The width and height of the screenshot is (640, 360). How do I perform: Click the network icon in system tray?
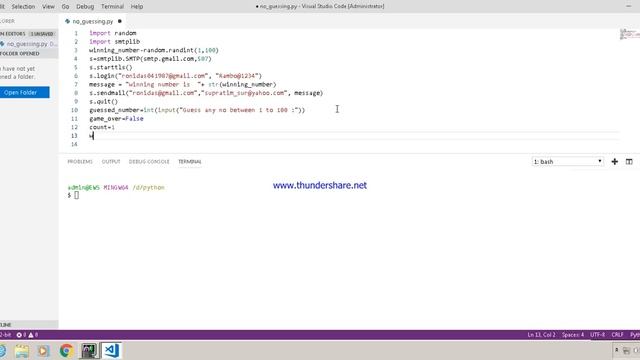pos(627,351)
